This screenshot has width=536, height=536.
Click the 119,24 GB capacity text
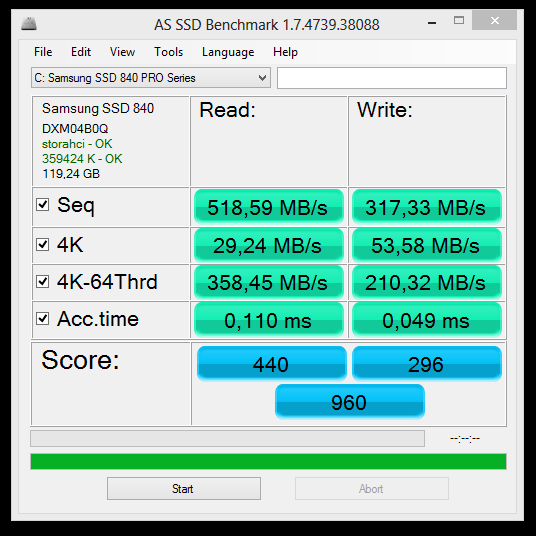tap(71, 174)
